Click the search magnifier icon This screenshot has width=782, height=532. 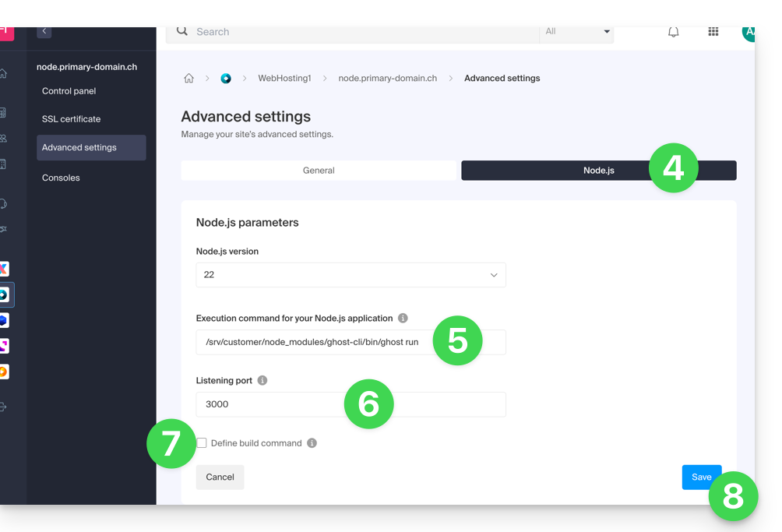(x=182, y=31)
